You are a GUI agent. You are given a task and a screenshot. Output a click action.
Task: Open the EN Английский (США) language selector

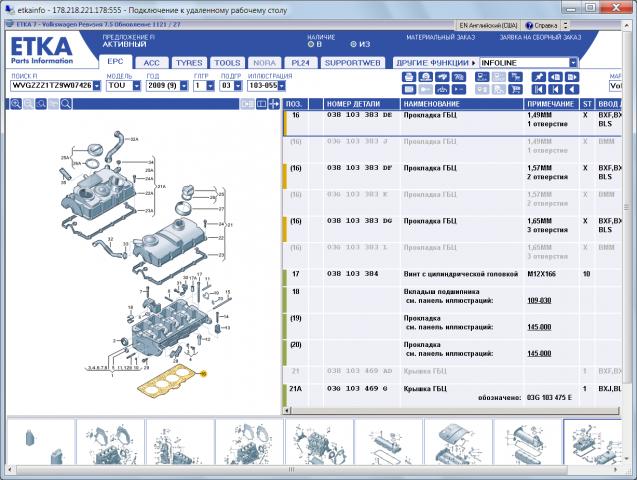click(x=488, y=26)
